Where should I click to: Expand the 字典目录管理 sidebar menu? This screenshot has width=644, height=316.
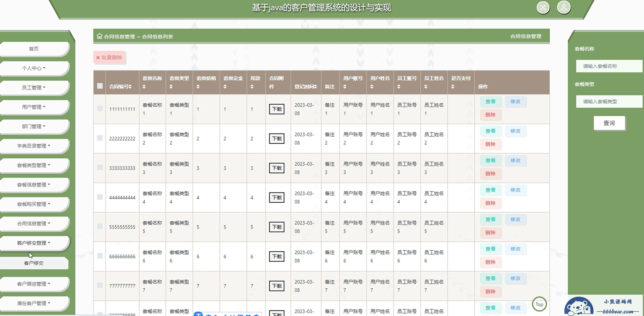coord(34,146)
